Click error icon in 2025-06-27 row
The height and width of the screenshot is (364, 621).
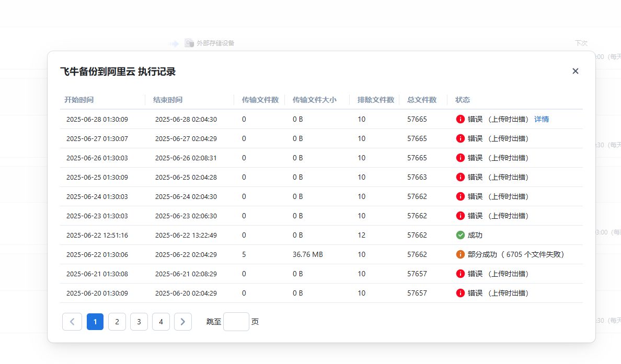(460, 138)
